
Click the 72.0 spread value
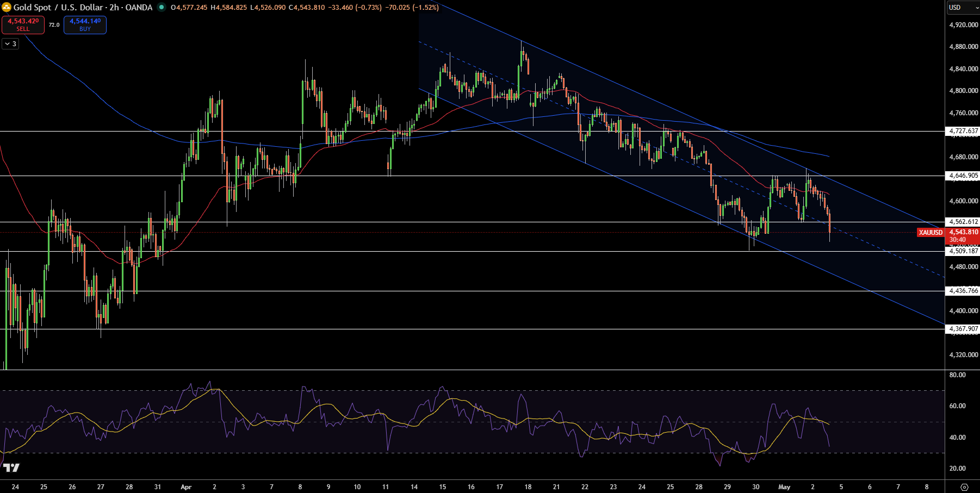(x=54, y=25)
